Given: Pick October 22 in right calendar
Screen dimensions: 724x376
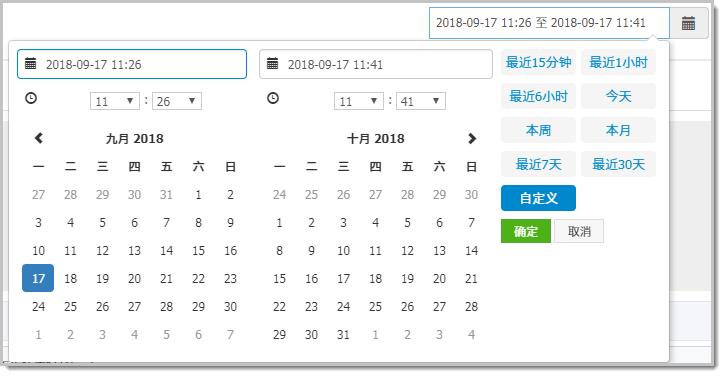Looking at the screenshot, I should pyautogui.click(x=279, y=306).
